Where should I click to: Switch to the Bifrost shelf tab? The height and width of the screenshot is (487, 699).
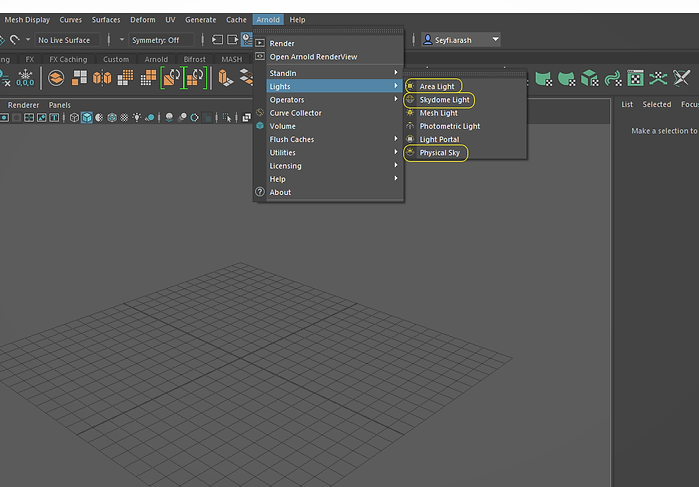[195, 59]
